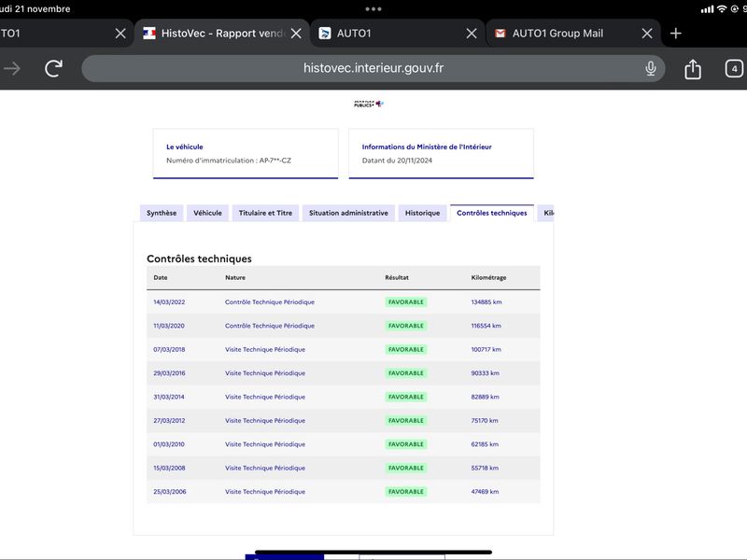
Task: Click the 55718 km mileage value
Action: coord(485,469)
